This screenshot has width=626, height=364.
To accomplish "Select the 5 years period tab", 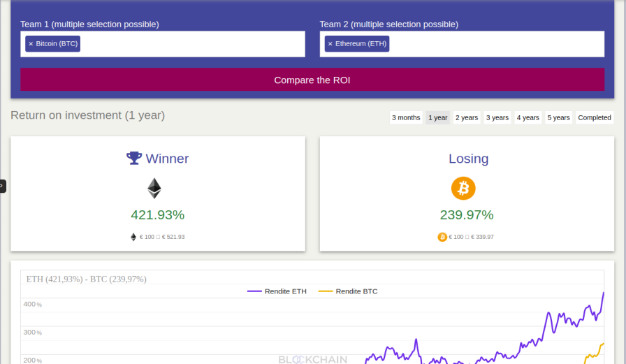I will (x=558, y=118).
